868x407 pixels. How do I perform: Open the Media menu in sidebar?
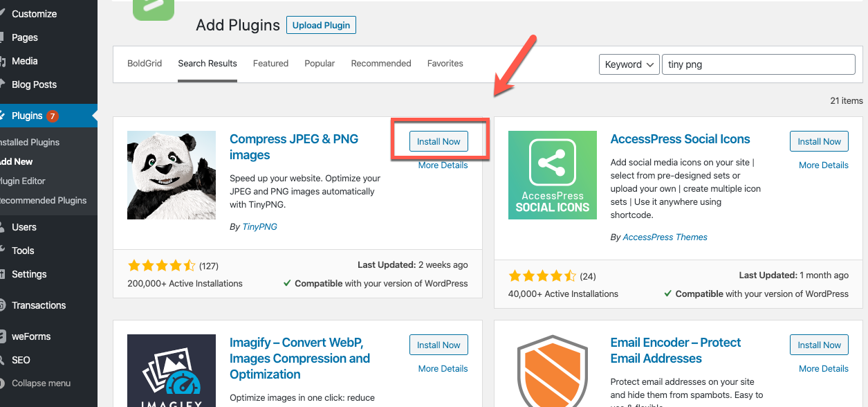[25, 61]
